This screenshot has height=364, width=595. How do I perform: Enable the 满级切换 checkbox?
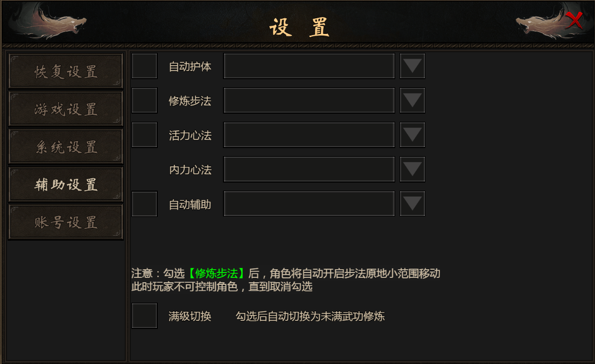(144, 316)
